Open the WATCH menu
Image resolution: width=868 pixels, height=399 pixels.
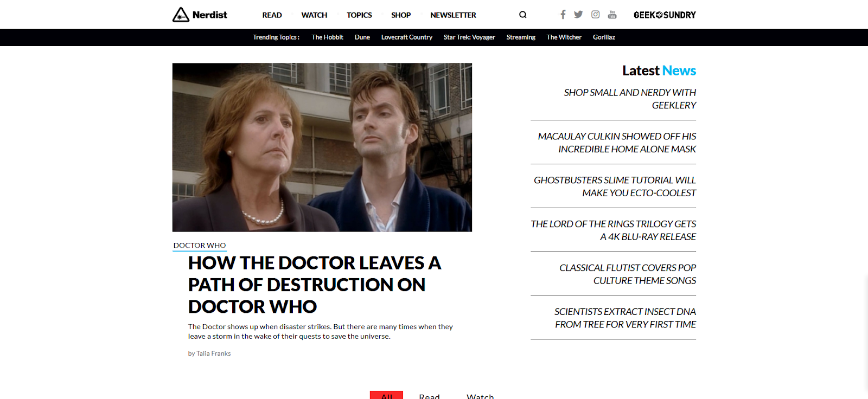[314, 15]
